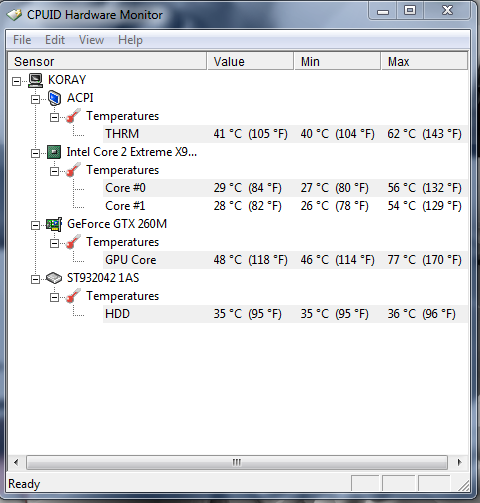Click GPU Core value 48 °C (118 °F)
Image resolution: width=480 pixels, height=503 pixels.
(250, 260)
